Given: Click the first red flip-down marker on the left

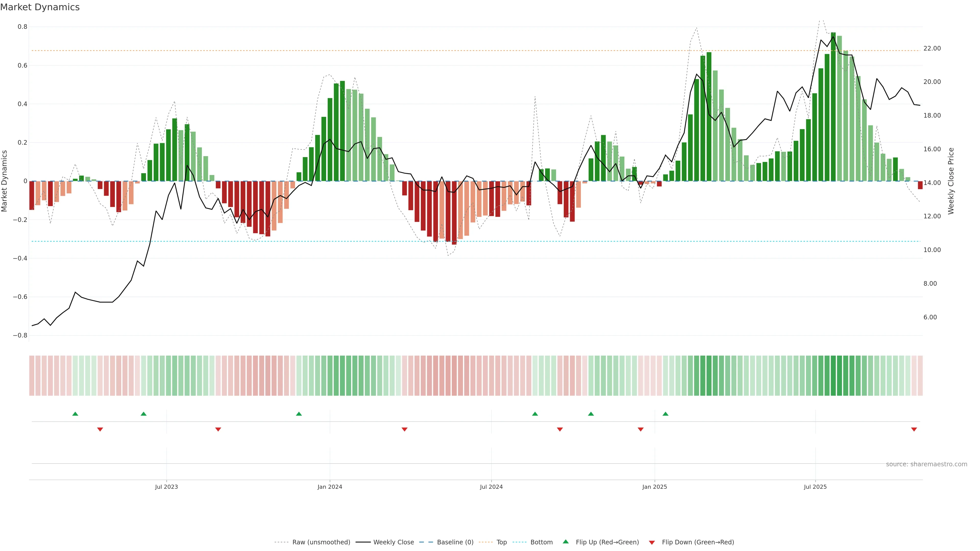Looking at the screenshot, I should tap(100, 429).
